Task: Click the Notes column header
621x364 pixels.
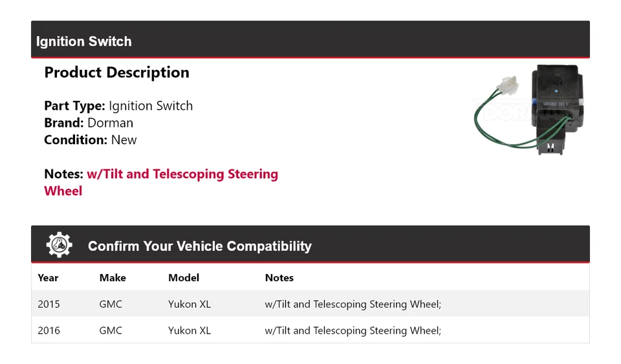Action: pyautogui.click(x=279, y=278)
